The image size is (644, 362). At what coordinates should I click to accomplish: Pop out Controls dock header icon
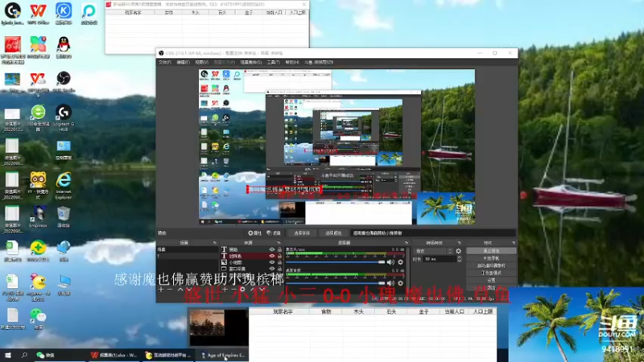click(513, 243)
